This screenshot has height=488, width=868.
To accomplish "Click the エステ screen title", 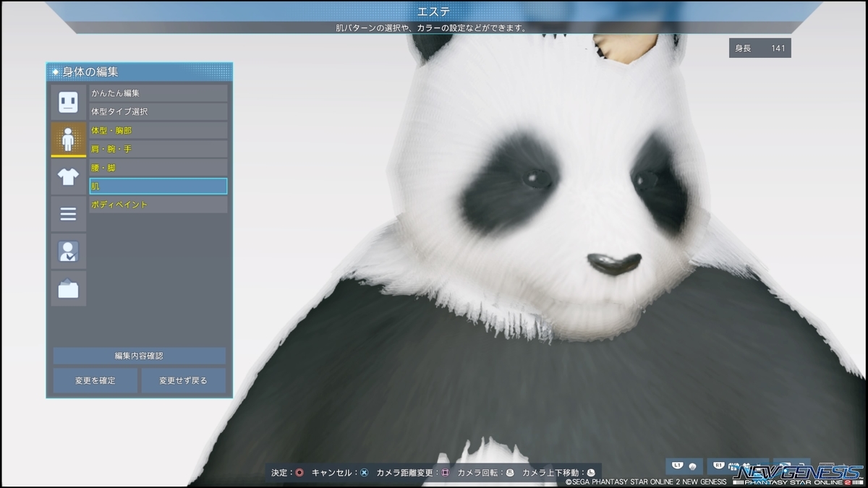I will (x=434, y=11).
